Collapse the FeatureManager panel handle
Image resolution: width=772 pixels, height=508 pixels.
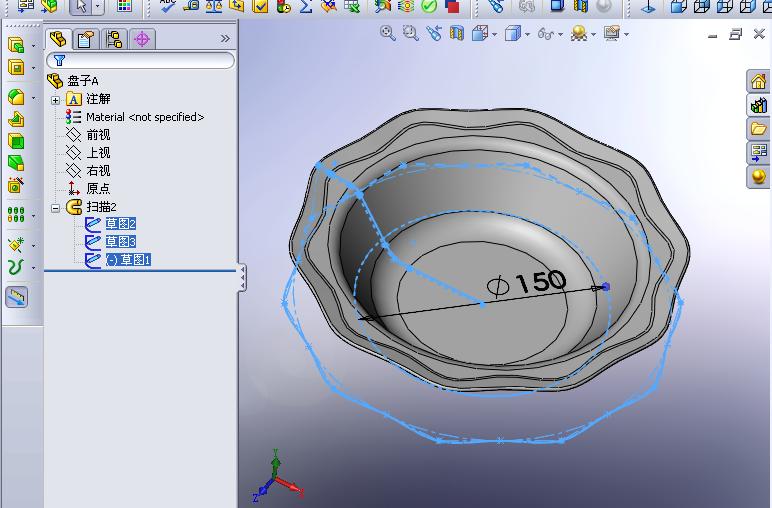pos(242,278)
